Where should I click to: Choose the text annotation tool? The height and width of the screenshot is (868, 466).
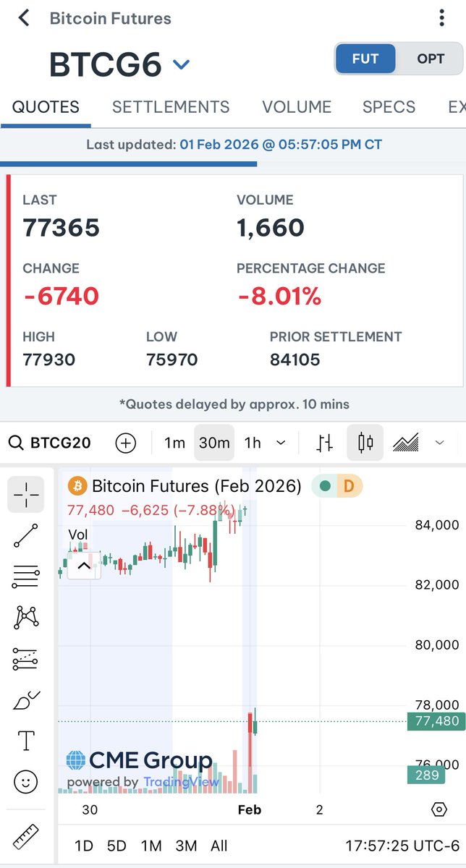26,741
